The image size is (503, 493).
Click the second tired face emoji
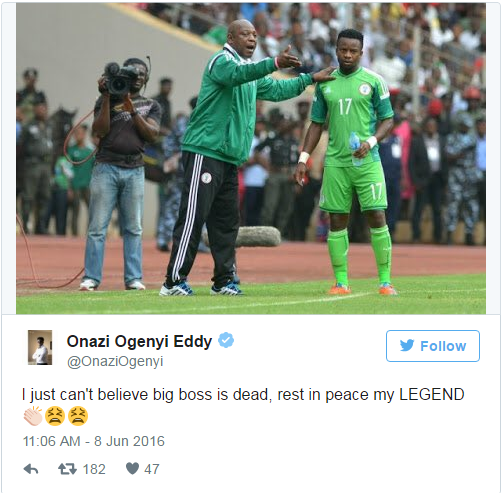pos(78,416)
